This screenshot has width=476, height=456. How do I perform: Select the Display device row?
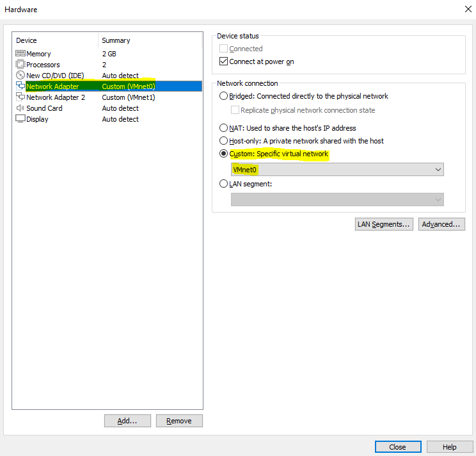point(107,119)
